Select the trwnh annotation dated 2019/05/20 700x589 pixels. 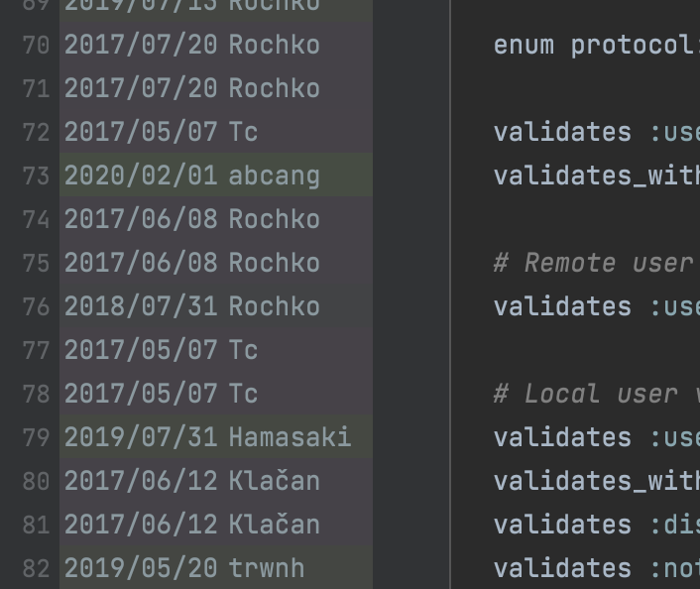point(216,567)
